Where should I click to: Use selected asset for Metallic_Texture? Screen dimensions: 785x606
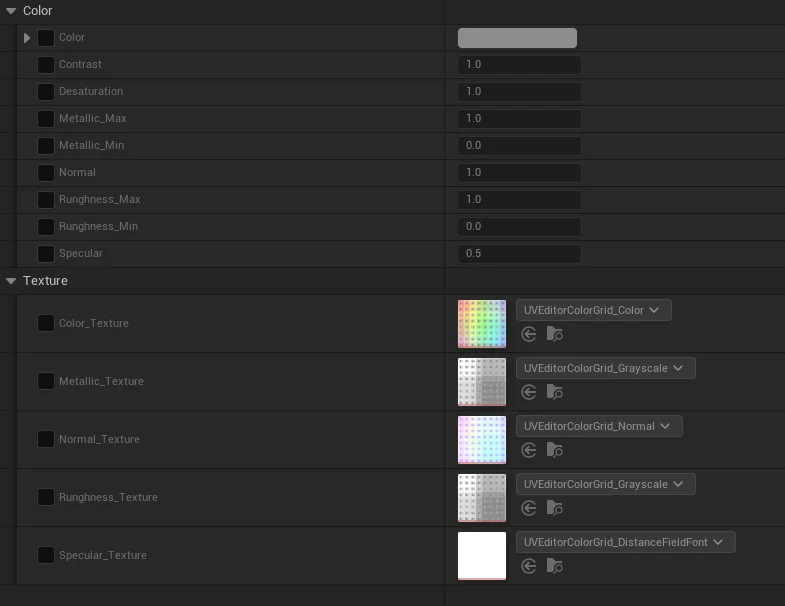click(x=529, y=392)
